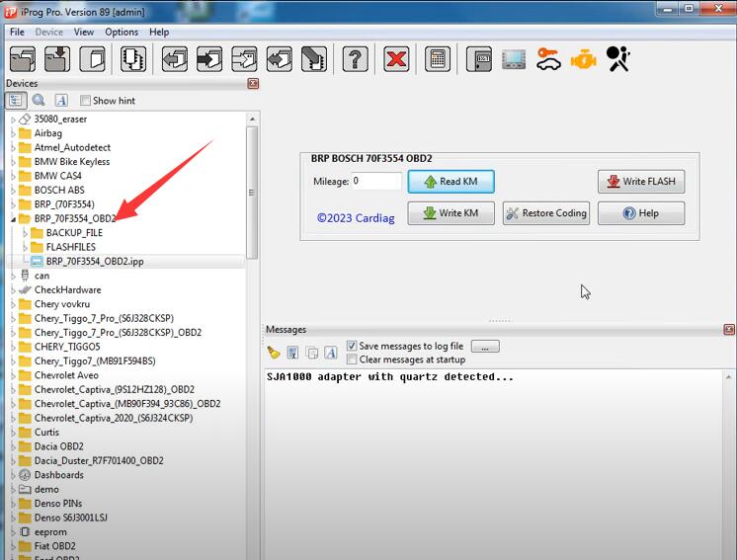
Task: Click the log file browse '...' button
Action: coord(485,347)
